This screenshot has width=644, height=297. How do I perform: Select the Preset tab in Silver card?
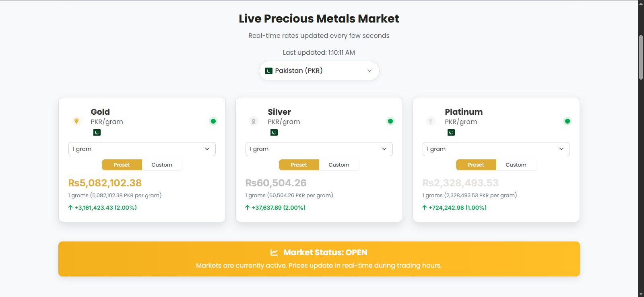pos(299,165)
